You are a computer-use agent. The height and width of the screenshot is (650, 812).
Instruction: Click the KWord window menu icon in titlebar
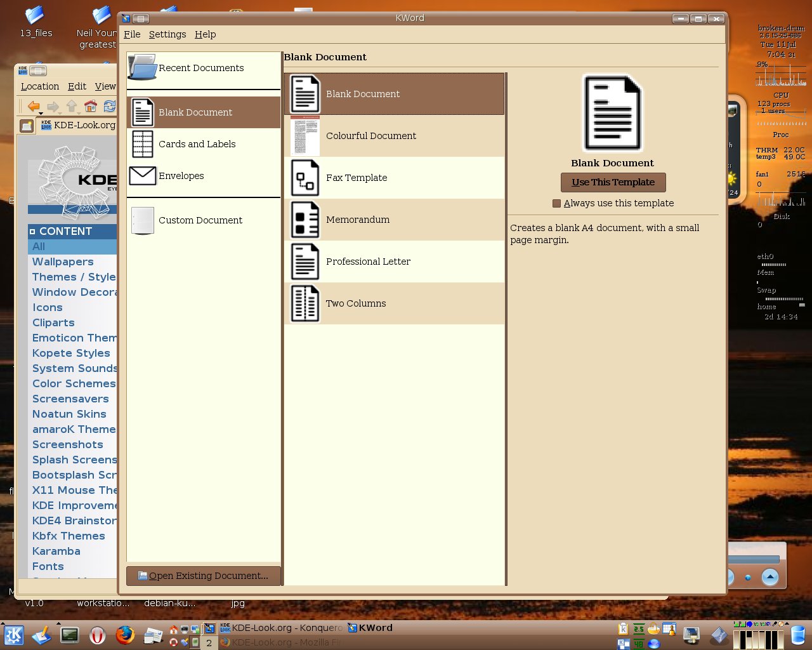pyautogui.click(x=126, y=18)
